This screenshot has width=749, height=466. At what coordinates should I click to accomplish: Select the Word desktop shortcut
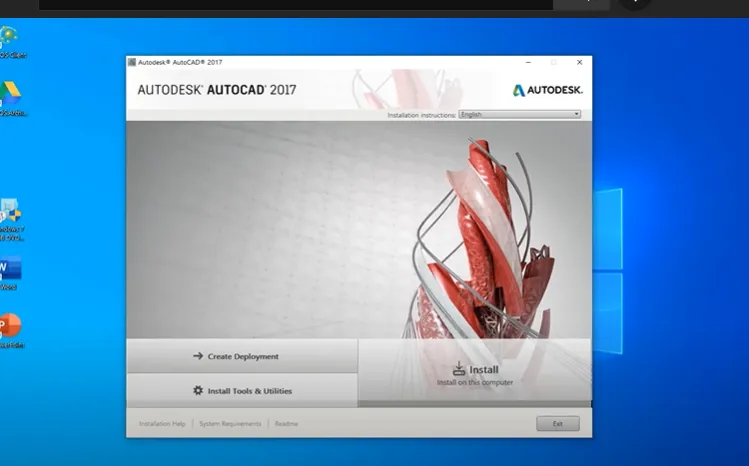pyautogui.click(x=10, y=273)
